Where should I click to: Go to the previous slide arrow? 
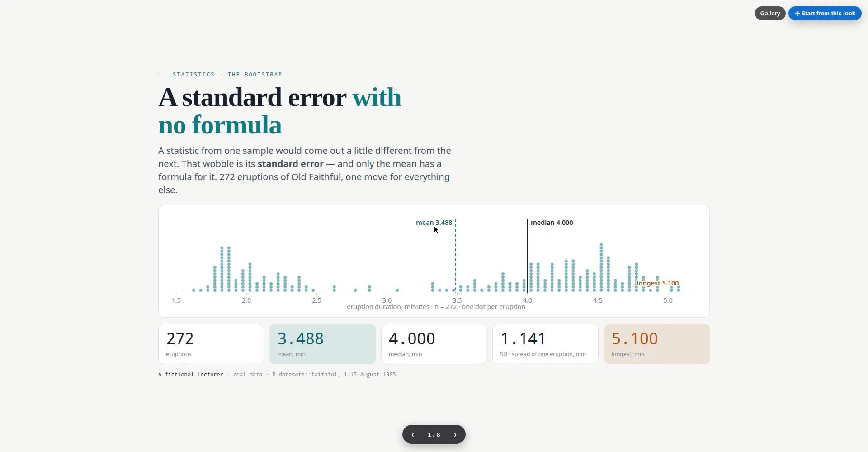[413, 434]
